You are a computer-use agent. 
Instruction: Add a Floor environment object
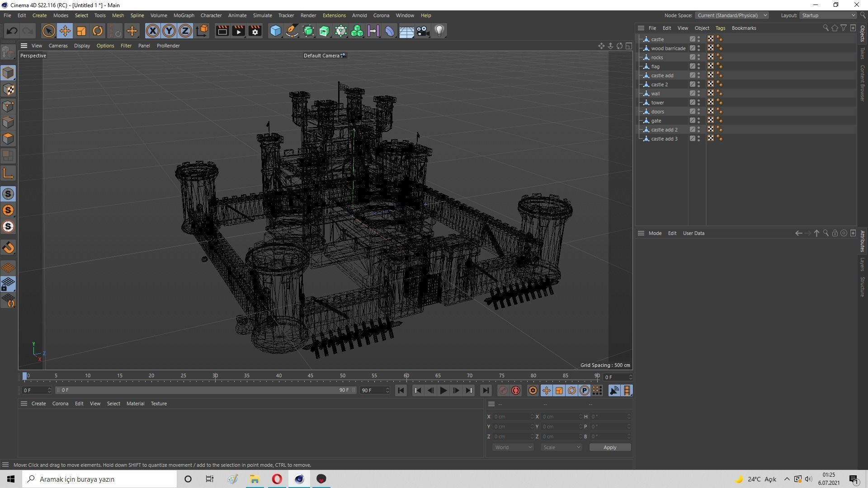click(x=406, y=31)
